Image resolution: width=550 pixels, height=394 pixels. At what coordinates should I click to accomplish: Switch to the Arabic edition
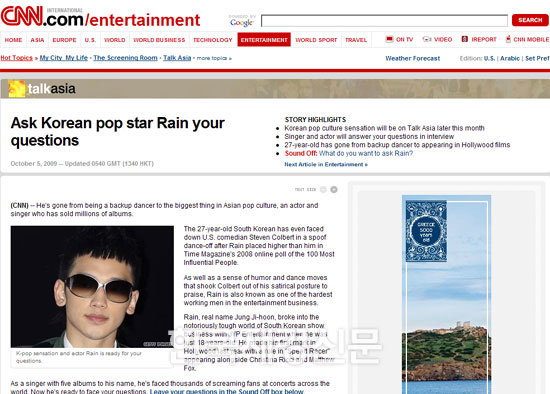point(510,58)
